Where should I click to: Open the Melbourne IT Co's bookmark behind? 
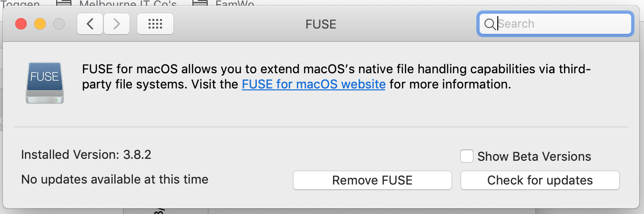(128, 4)
